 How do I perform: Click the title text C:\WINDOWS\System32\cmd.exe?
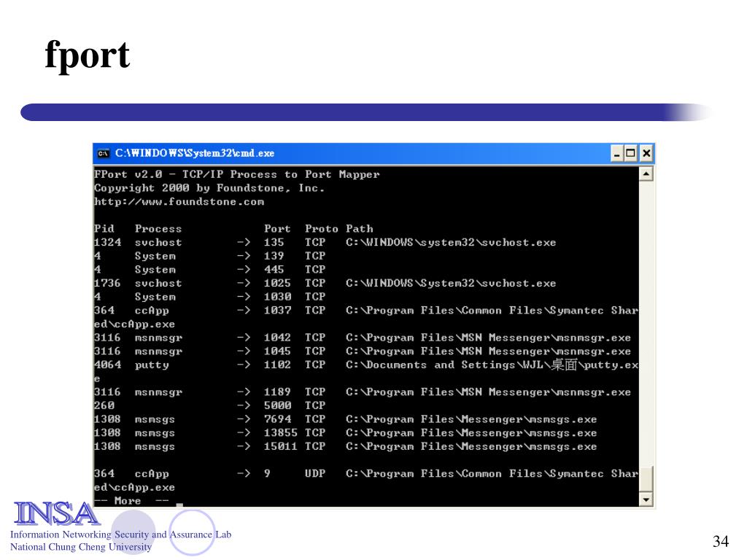pos(195,153)
